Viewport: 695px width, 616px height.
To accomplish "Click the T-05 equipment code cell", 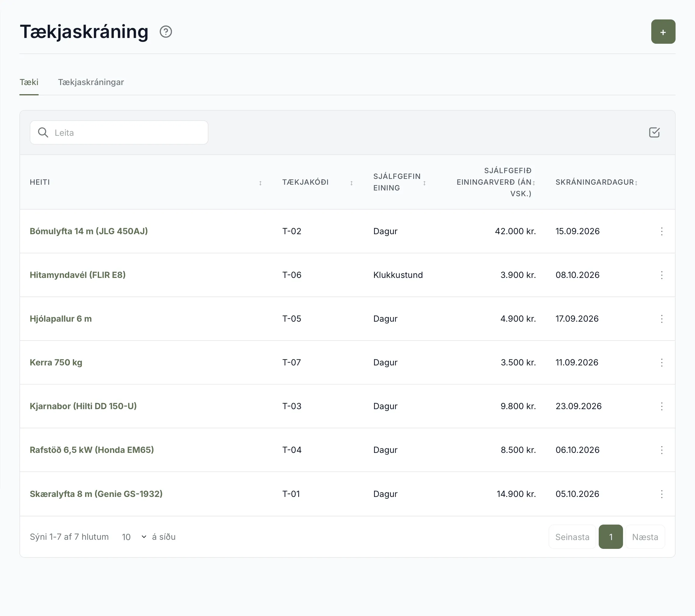I will point(292,319).
